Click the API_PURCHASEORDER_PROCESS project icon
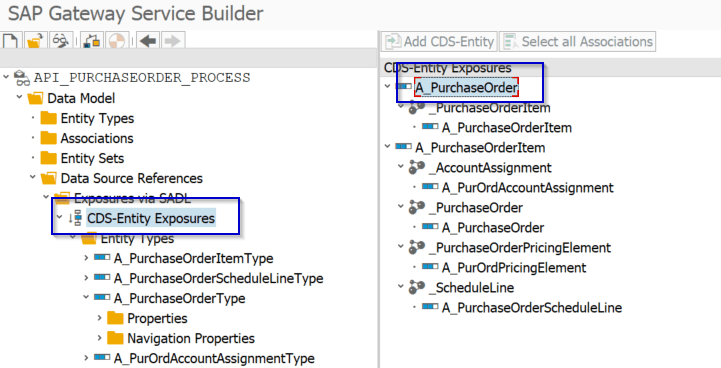The height and width of the screenshot is (368, 721). (x=22, y=78)
